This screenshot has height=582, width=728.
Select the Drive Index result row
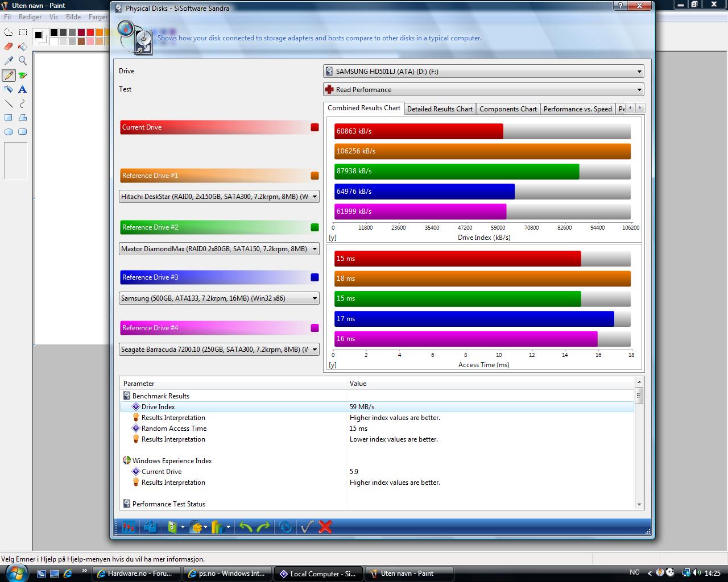[x=377, y=407]
